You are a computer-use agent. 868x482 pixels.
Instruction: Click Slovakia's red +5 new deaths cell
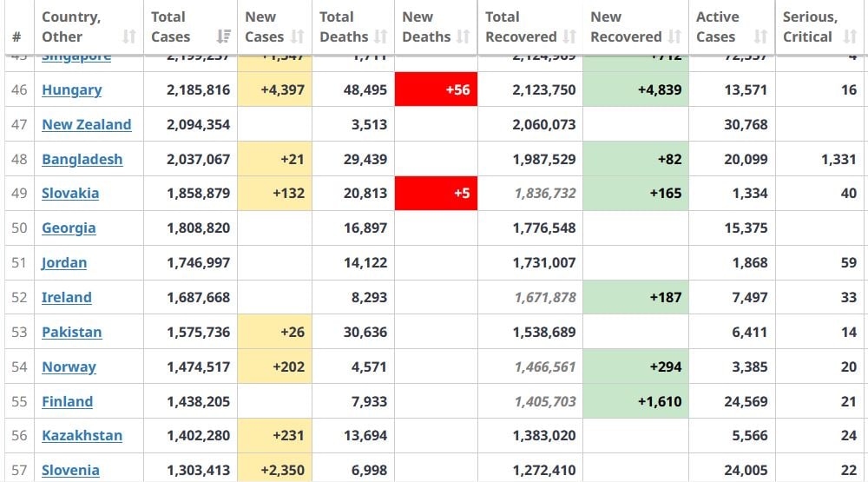[x=437, y=194]
